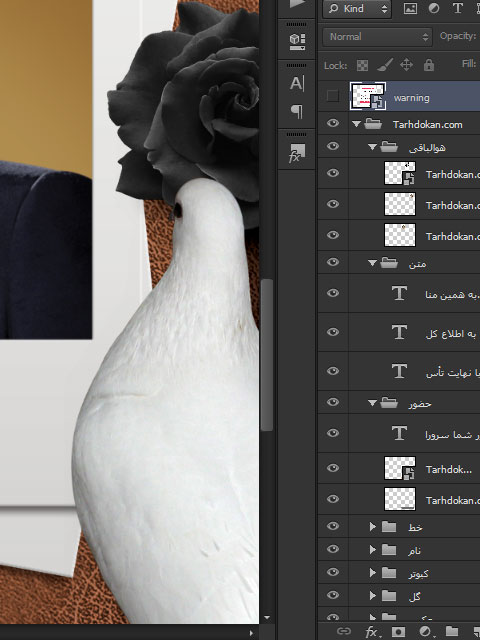Viewport: 480px width, 640px height.
Task: Open the Paragraph panel icon
Action: (x=297, y=111)
